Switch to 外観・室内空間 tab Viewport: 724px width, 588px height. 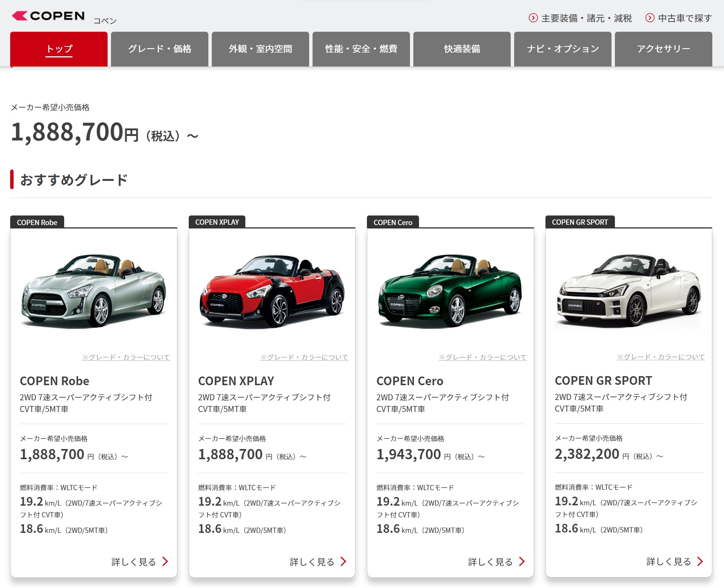[x=260, y=49]
